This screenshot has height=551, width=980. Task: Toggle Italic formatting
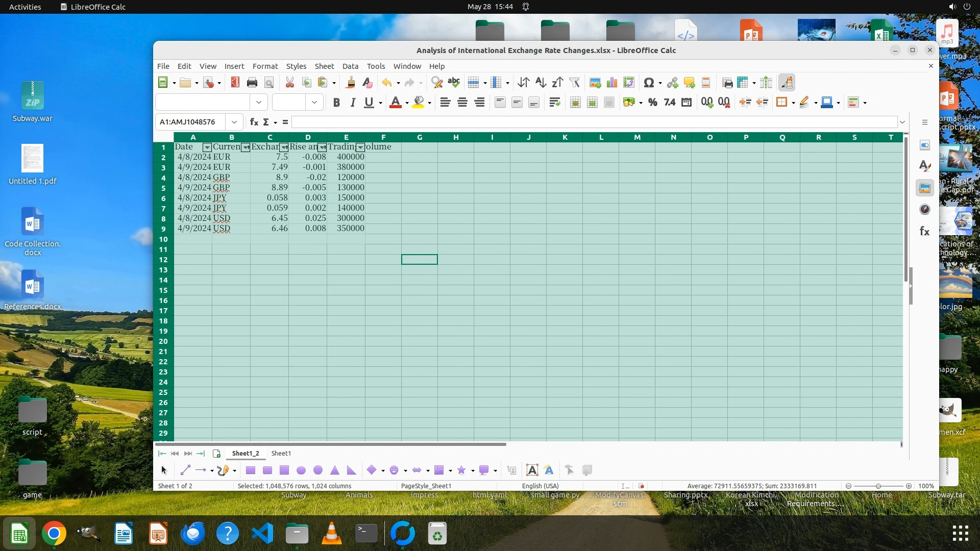click(x=352, y=103)
